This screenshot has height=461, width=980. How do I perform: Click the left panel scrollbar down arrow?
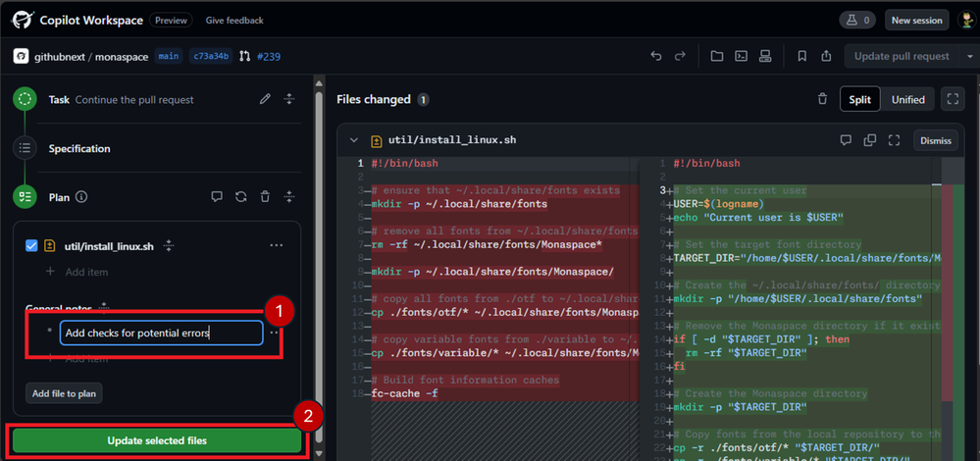[319, 454]
